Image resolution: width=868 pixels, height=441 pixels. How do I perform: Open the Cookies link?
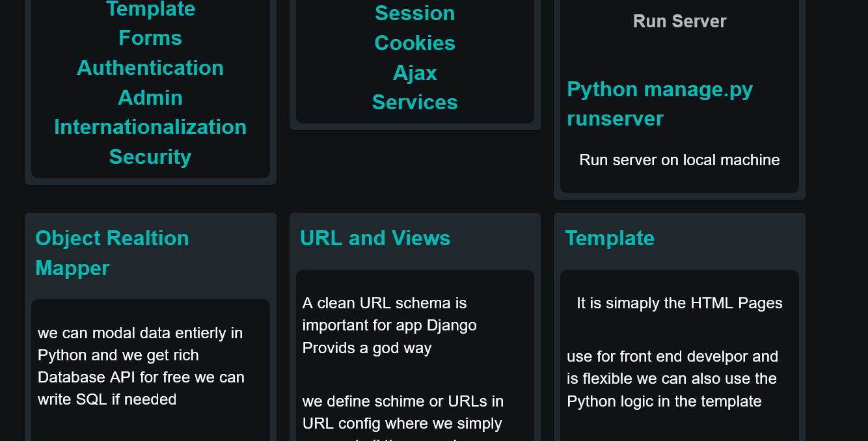414,44
